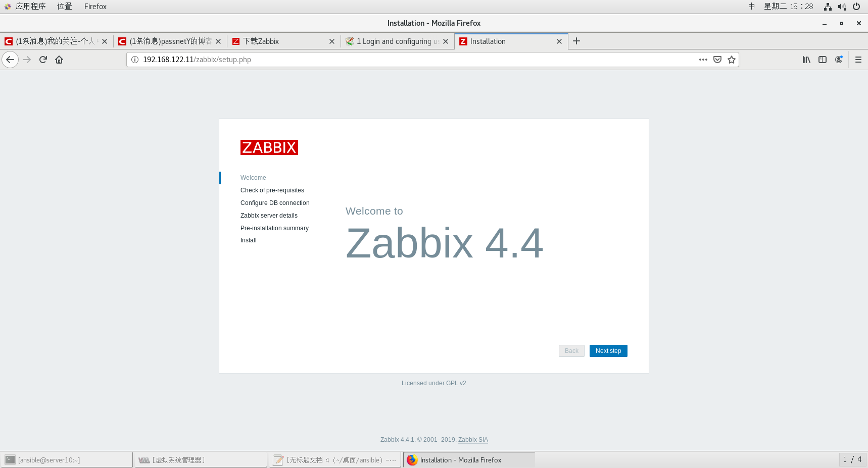The width and height of the screenshot is (868, 468).
Task: Open the clock 星期二 15:28 in top bar
Action: [x=788, y=7]
